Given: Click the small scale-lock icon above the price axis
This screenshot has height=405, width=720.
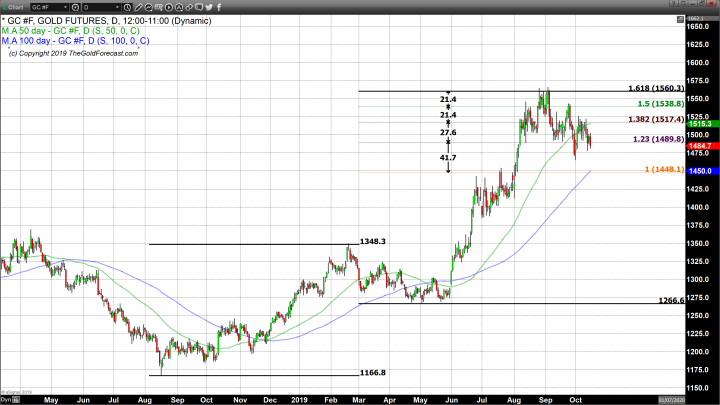Looking at the screenshot, I should [x=680, y=19].
